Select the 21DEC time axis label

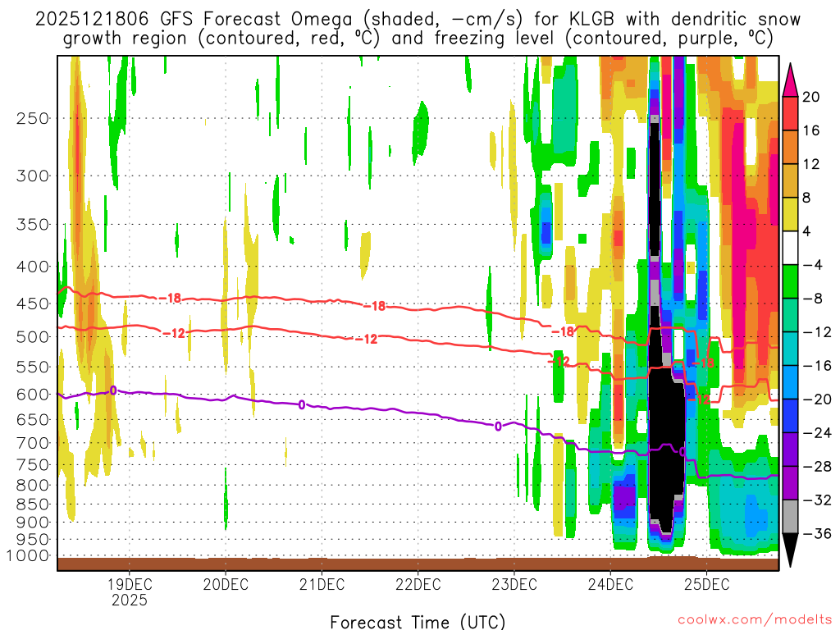click(x=322, y=584)
